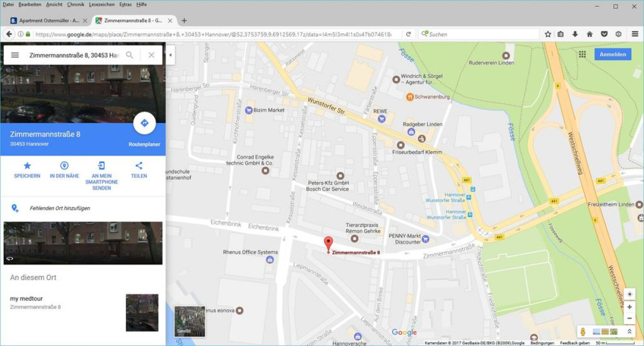Click the search magnifier icon
The height and width of the screenshot is (346, 644).
129,55
